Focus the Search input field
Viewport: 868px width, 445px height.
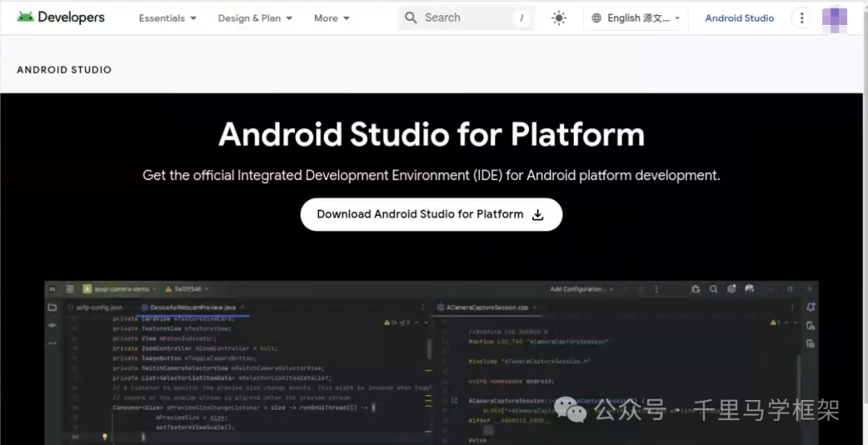click(x=465, y=18)
